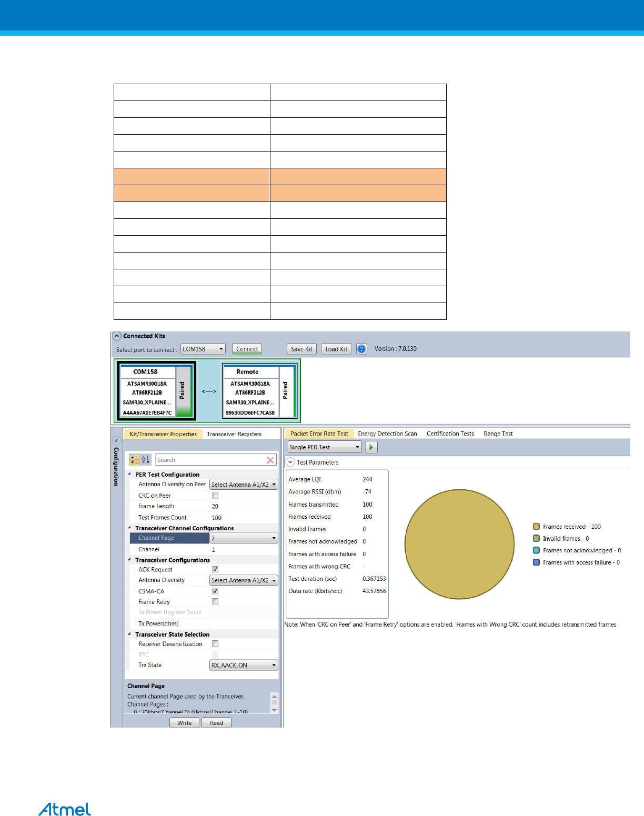Click the Read button
This screenshot has height=816, width=644.
tap(217, 723)
